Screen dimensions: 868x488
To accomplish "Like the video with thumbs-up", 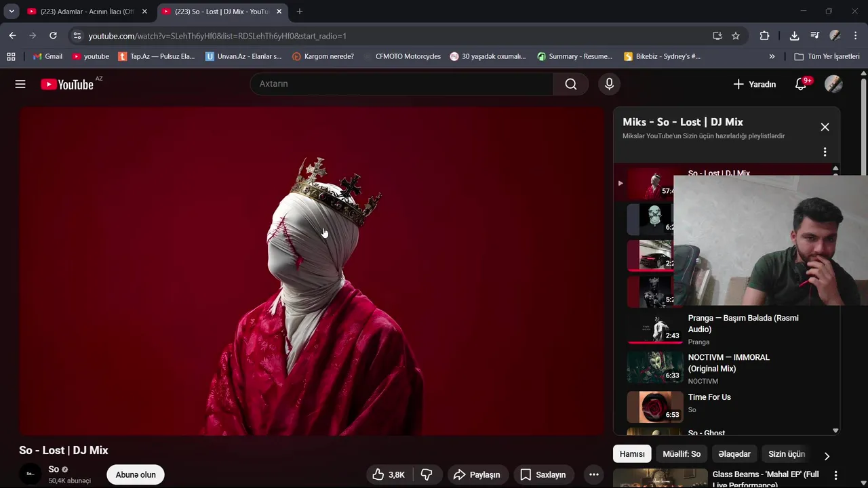I will click(x=389, y=474).
